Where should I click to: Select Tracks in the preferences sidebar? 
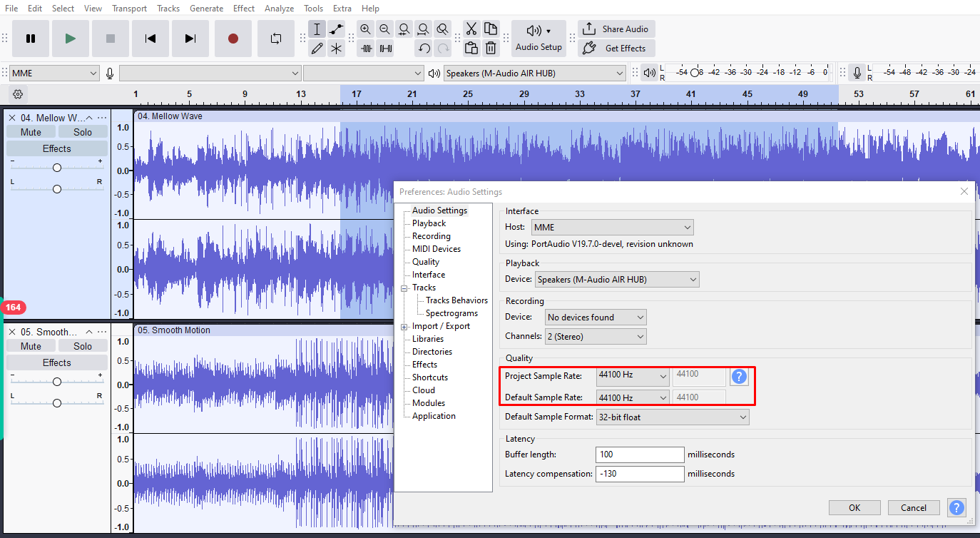[x=424, y=287]
